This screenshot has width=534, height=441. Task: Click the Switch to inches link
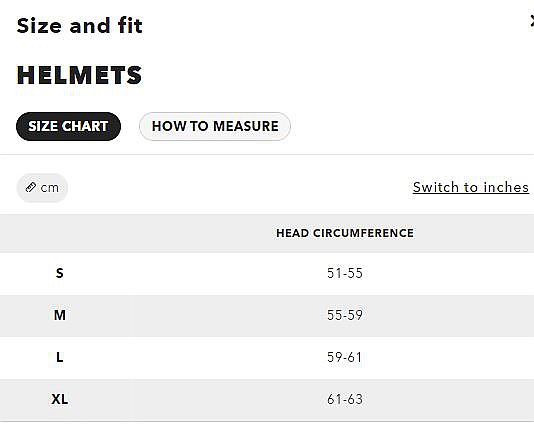pos(471,187)
